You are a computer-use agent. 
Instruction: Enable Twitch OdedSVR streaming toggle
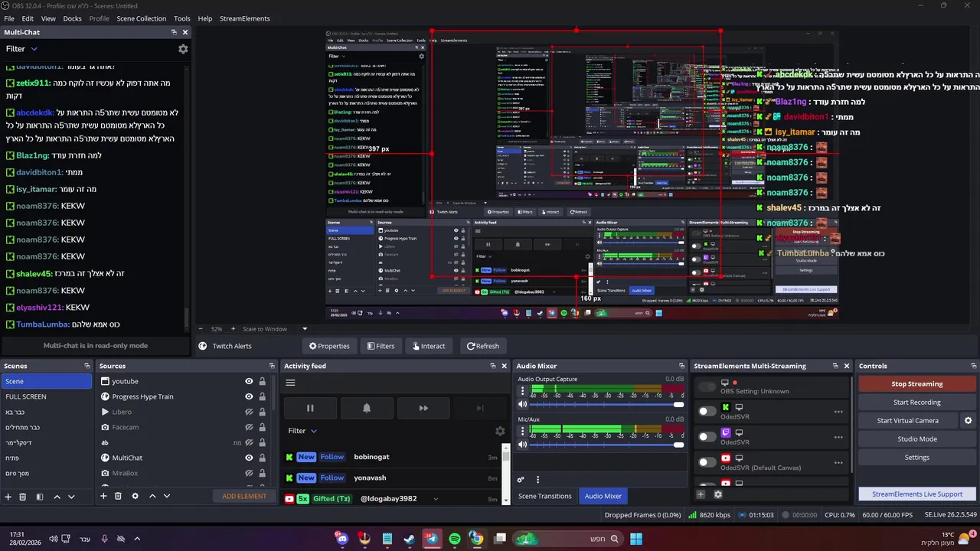coord(707,437)
